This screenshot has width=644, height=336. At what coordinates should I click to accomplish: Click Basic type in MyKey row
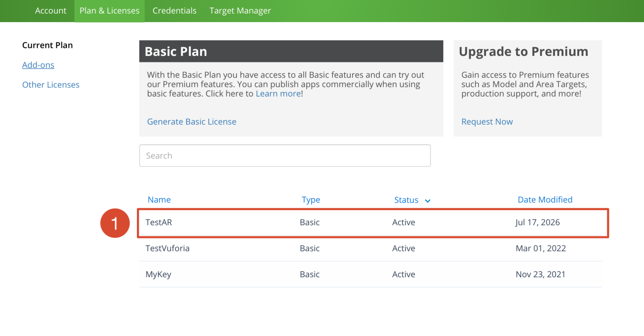309,275
